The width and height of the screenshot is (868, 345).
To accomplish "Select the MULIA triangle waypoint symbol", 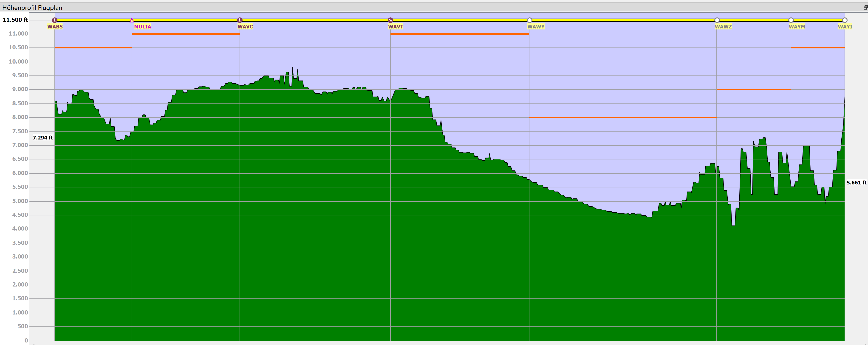I will coord(132,20).
